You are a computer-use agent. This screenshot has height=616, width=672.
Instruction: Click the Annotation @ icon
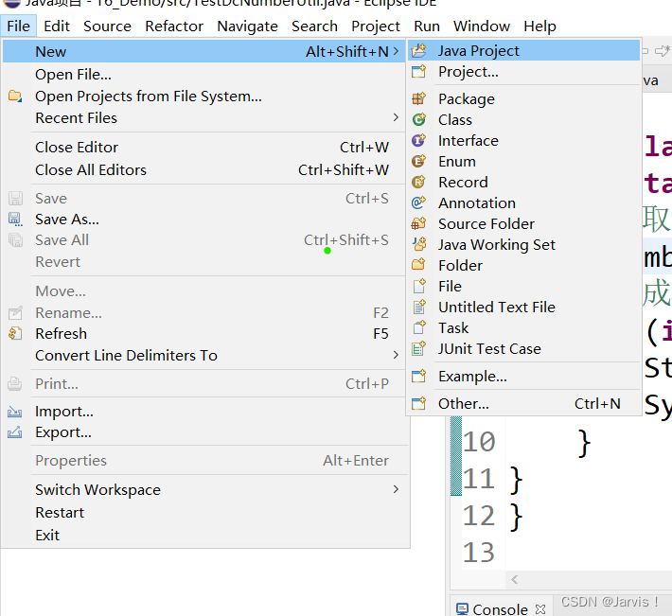[418, 203]
